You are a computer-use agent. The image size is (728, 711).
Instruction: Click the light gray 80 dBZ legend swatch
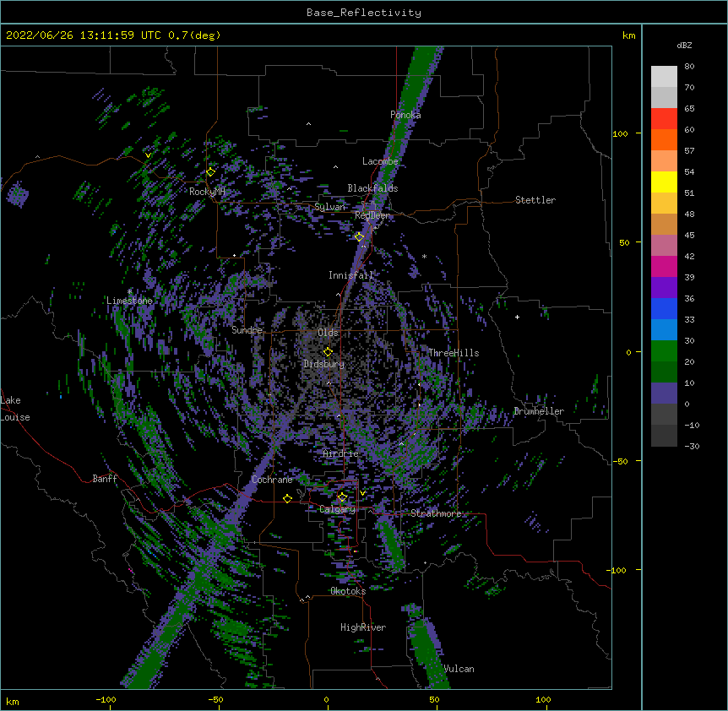click(x=664, y=77)
